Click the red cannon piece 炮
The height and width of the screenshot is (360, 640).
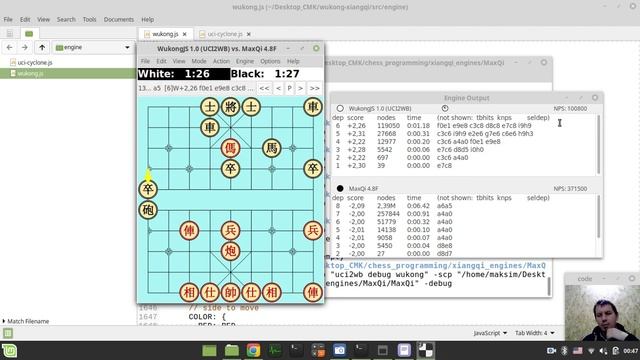pos(230,251)
